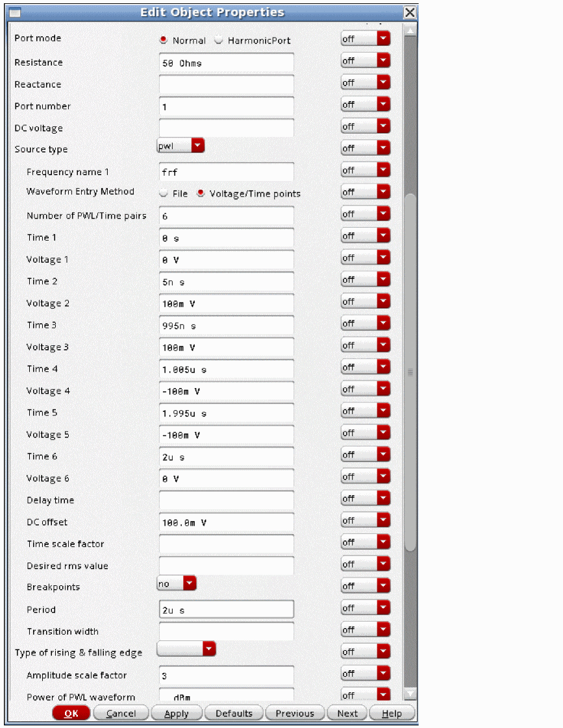Open the window menu icon in title bar
Screen dimensions: 563x728
pyautogui.click(x=16, y=12)
